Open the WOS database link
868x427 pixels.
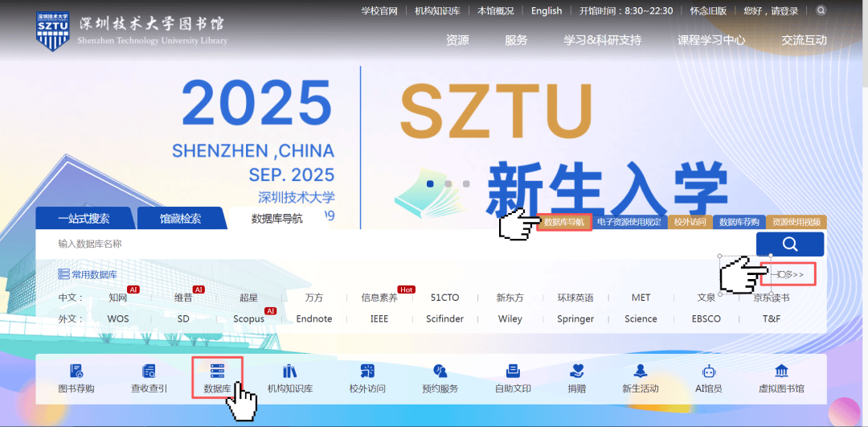click(118, 319)
